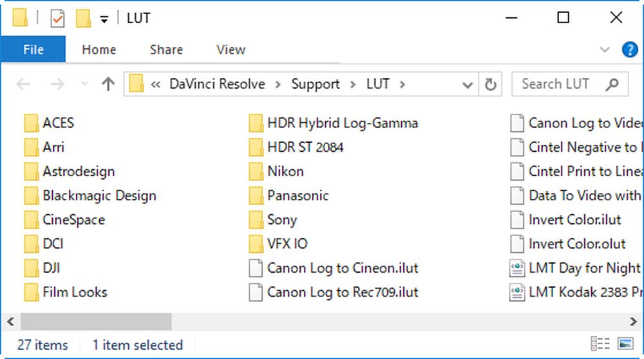Select the Film Looks folder name text

pos(75,293)
